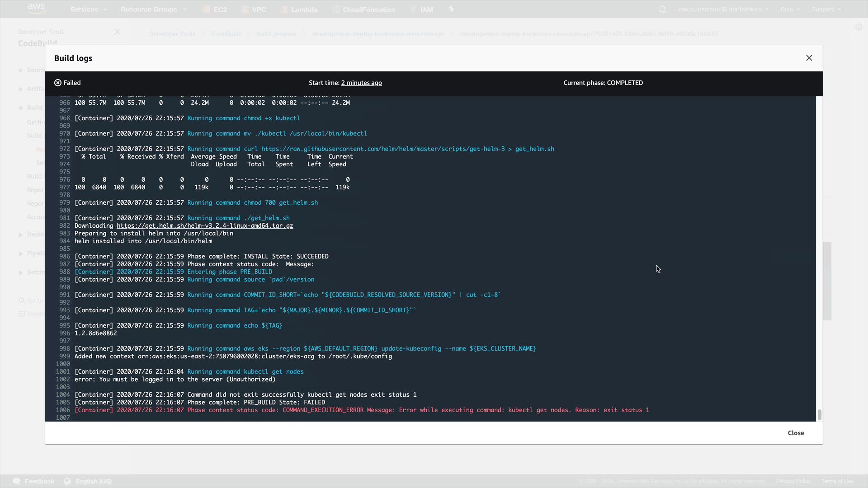
Task: Click the Build projects breadcrumb
Action: click(276, 34)
